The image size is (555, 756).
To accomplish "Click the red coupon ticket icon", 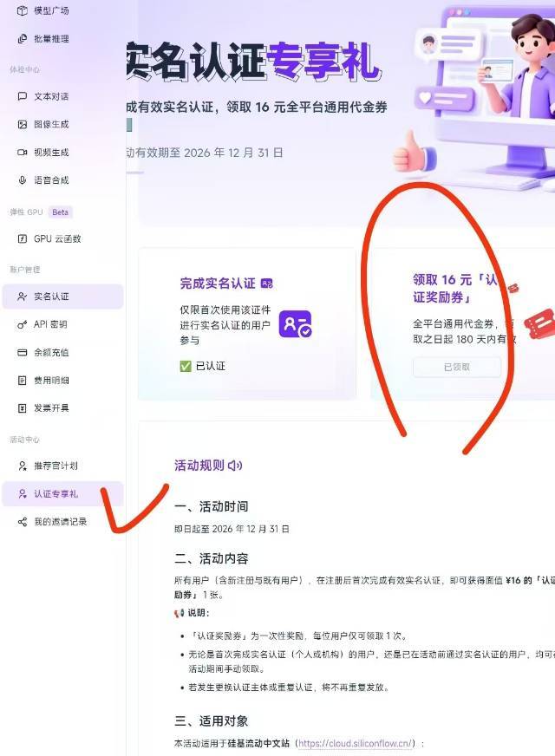I will [x=539, y=324].
